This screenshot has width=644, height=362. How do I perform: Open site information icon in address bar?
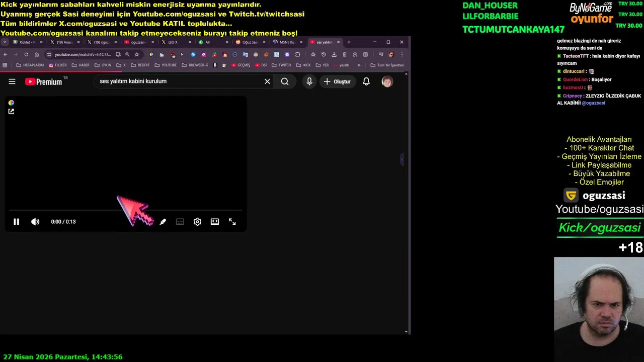tap(49, 54)
